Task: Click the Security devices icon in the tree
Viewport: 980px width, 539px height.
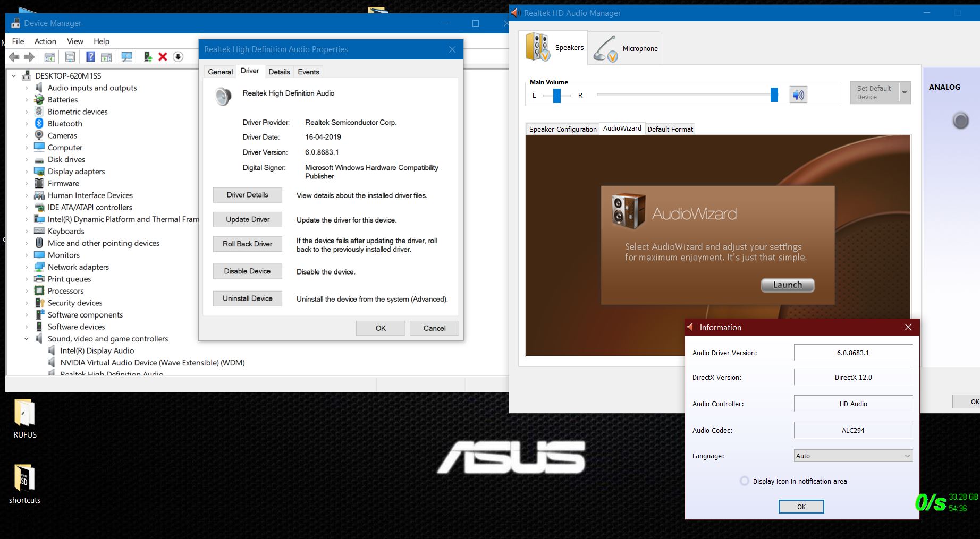Action: click(39, 303)
